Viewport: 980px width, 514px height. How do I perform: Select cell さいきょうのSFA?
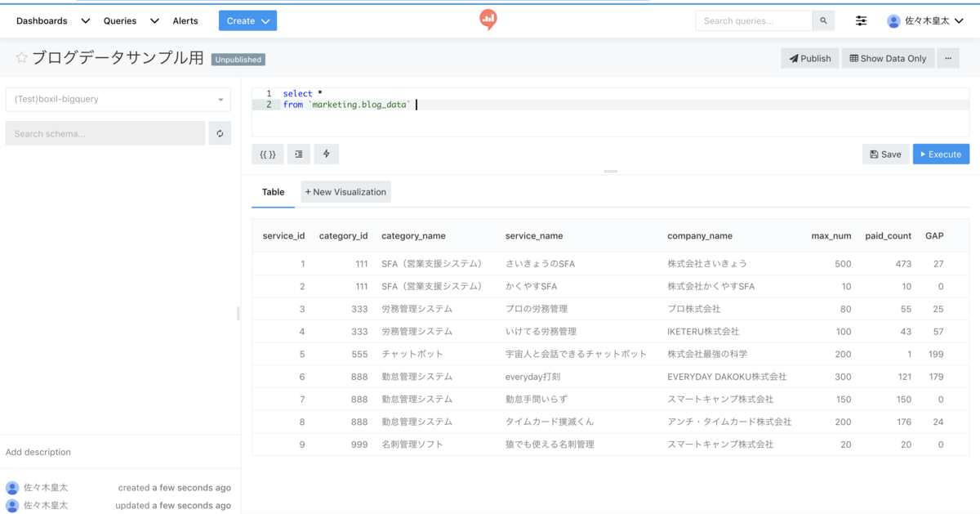tap(541, 264)
